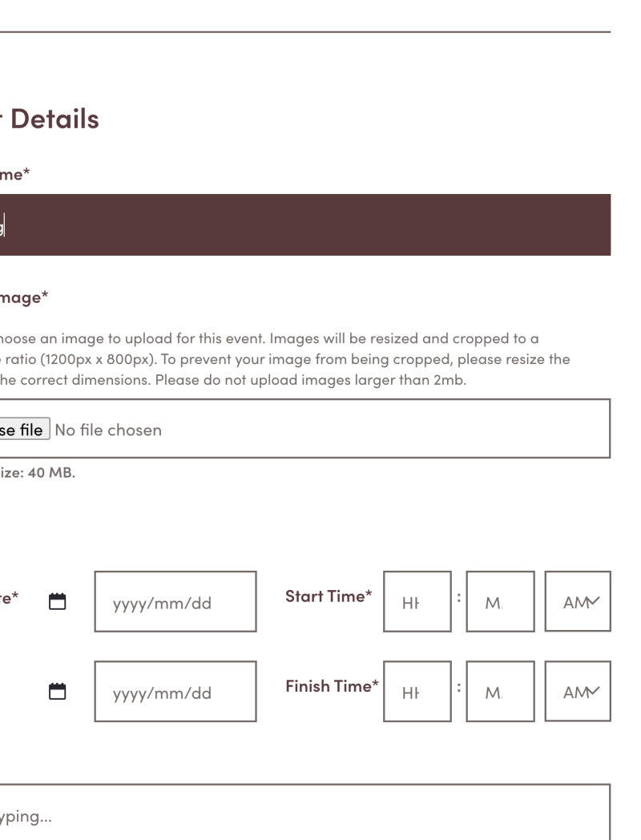Open the Finish Time AM/PM dropdown
641x840 pixels.
(x=577, y=691)
